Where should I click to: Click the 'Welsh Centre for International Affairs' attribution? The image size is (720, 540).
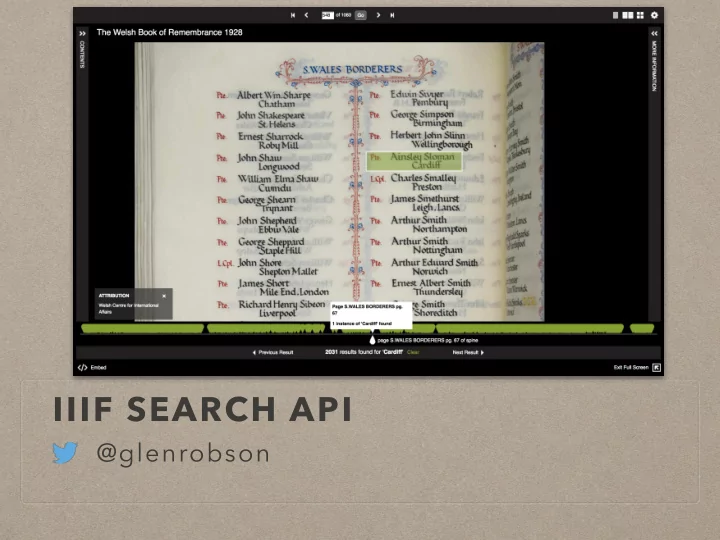(128, 308)
